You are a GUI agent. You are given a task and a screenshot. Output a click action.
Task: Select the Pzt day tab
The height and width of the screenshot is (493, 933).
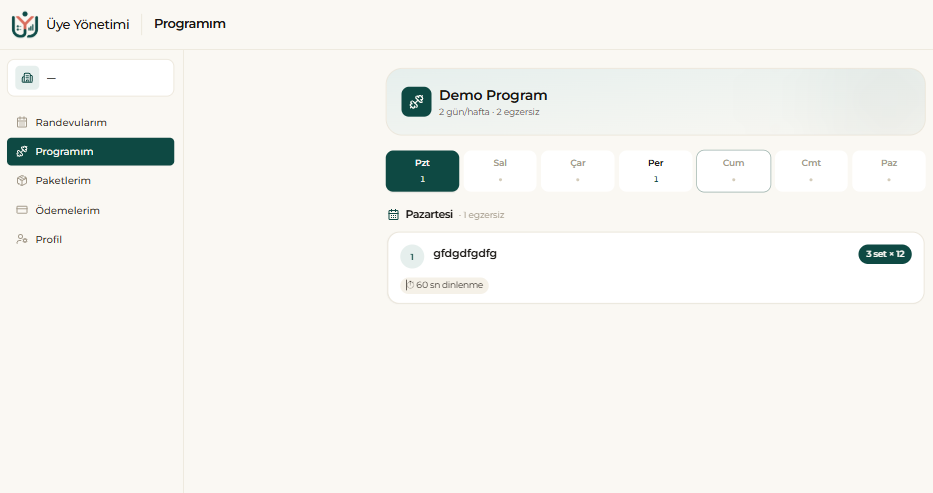point(422,171)
